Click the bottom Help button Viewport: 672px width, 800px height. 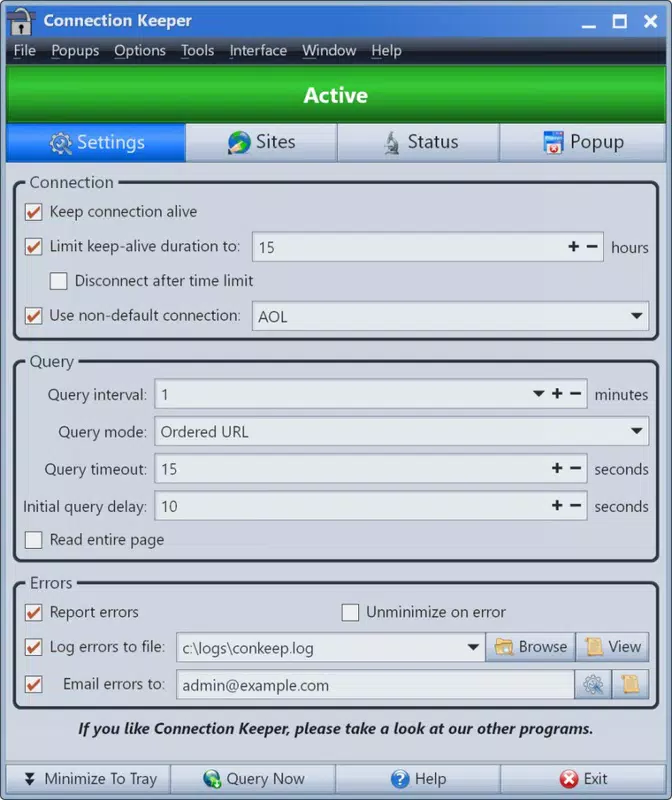(x=418, y=779)
